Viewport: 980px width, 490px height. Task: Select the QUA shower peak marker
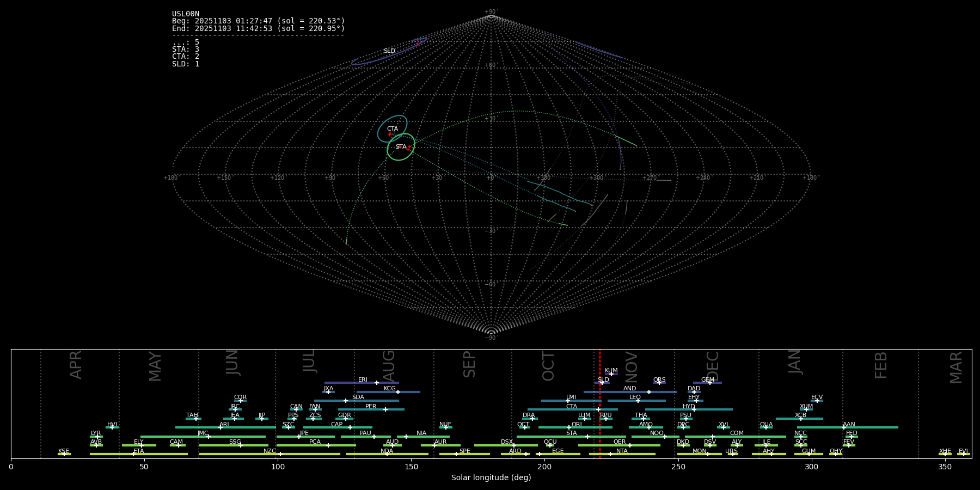766,427
